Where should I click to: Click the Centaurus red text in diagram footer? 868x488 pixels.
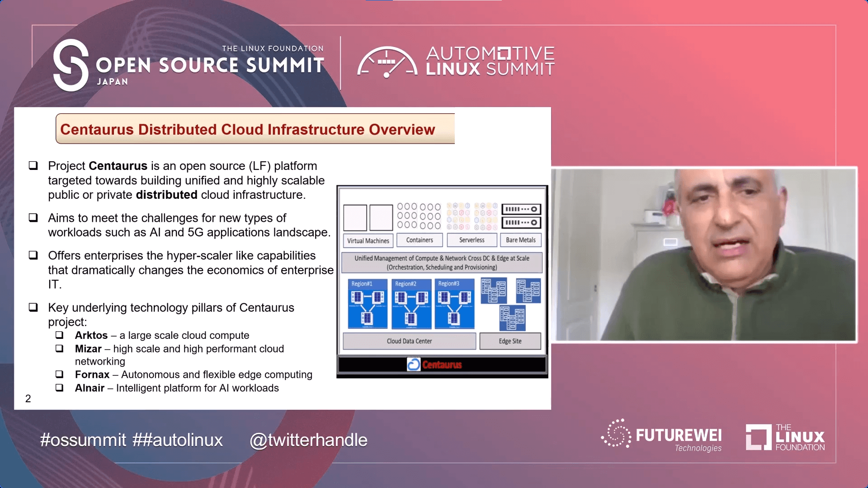click(x=442, y=365)
